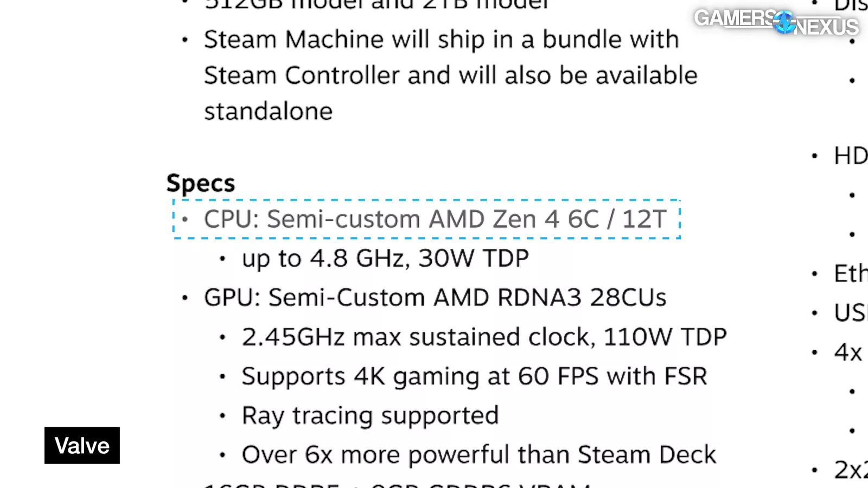Click the 'Steam Machine will ship in a bundle' line
868x488 pixels.
(441, 40)
